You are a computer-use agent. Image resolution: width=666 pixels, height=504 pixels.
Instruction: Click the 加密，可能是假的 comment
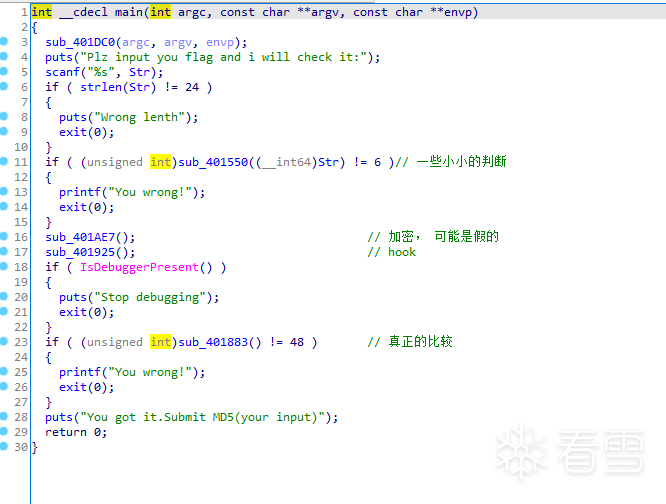point(433,237)
